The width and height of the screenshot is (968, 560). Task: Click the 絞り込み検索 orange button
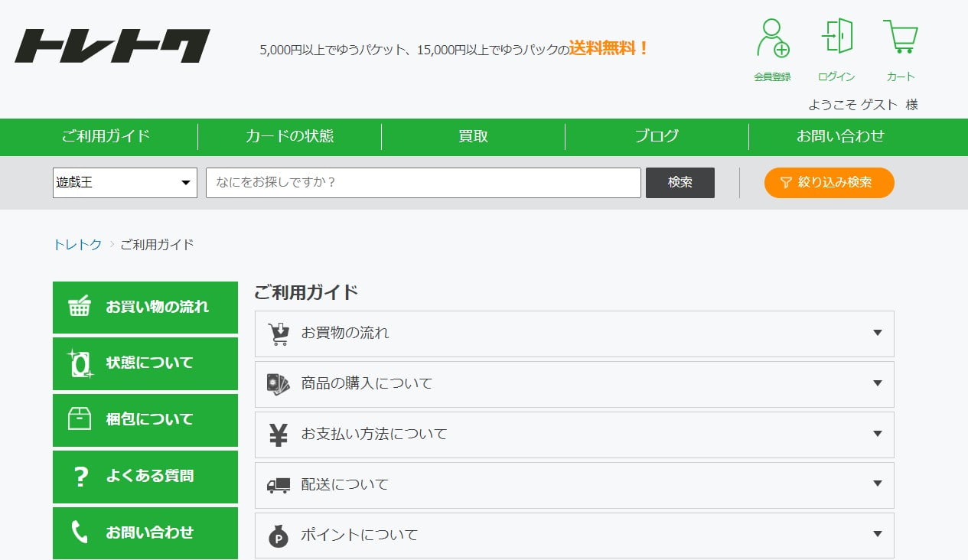pos(829,183)
